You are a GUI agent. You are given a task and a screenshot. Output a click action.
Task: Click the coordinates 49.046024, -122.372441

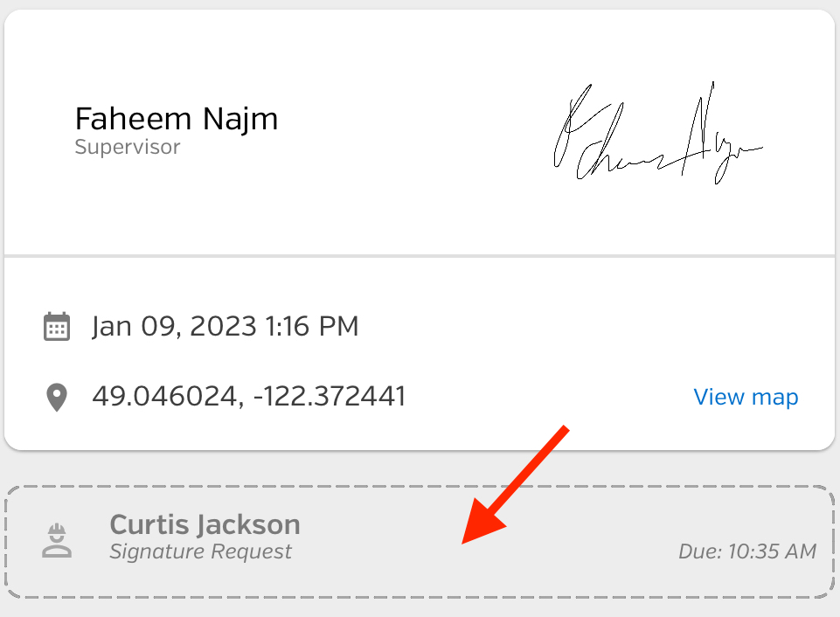248,397
